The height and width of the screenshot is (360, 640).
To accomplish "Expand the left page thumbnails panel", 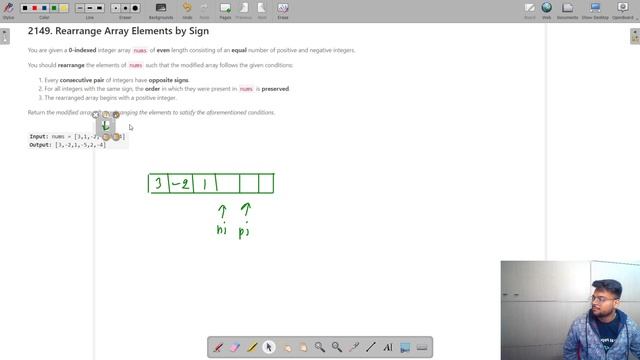I will click(x=4, y=36).
